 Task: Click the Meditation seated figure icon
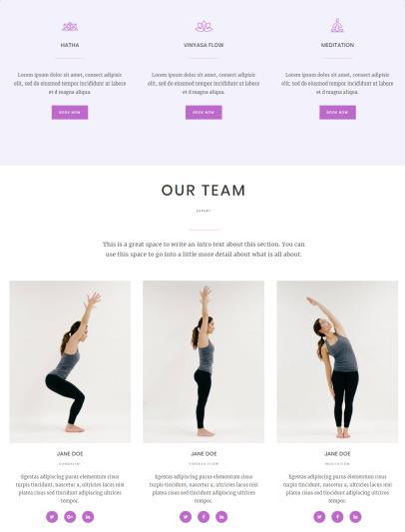pyautogui.click(x=337, y=25)
